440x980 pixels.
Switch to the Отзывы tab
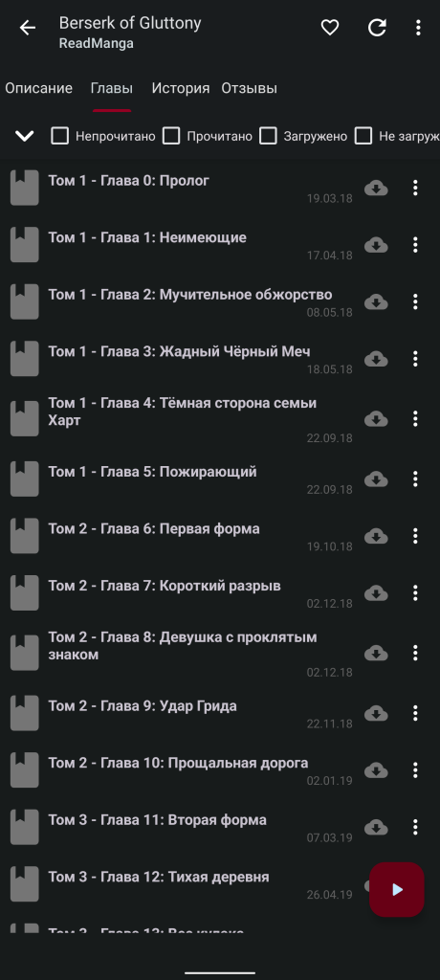point(249,88)
